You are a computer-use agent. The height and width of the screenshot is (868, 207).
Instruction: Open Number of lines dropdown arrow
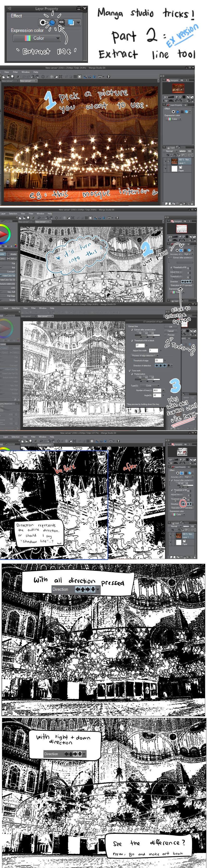click(x=163, y=390)
